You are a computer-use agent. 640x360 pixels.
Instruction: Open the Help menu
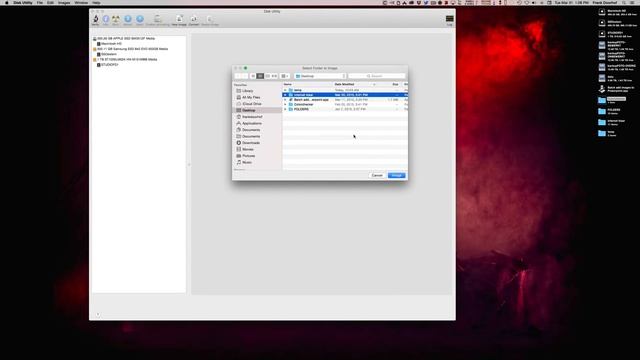96,2
